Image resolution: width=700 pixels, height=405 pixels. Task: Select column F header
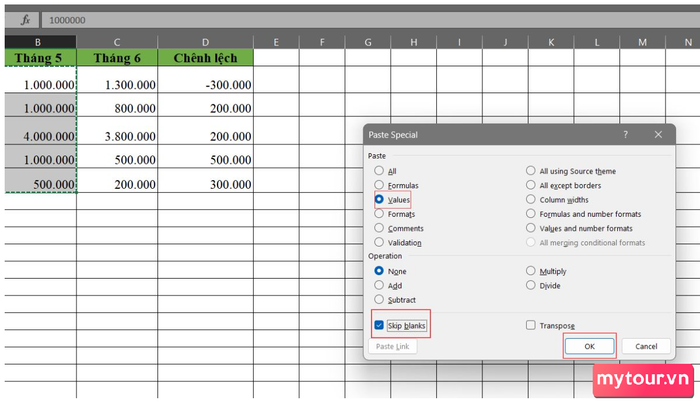tap(322, 42)
